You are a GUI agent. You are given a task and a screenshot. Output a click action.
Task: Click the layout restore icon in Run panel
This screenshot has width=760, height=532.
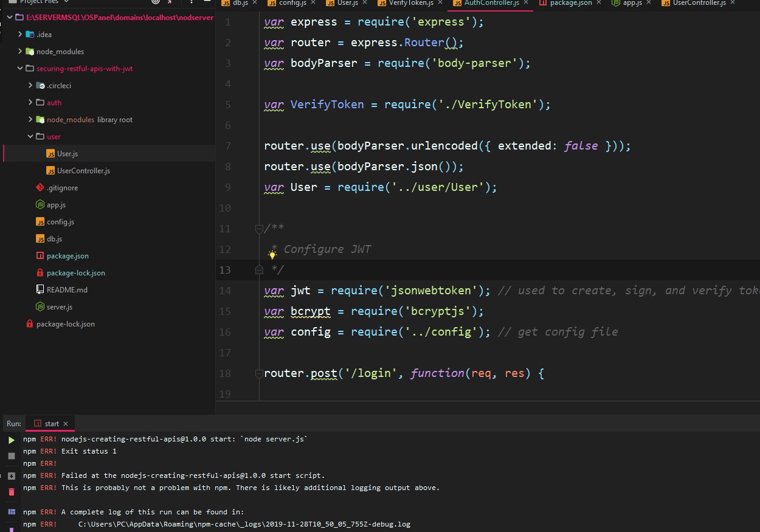(x=11, y=513)
